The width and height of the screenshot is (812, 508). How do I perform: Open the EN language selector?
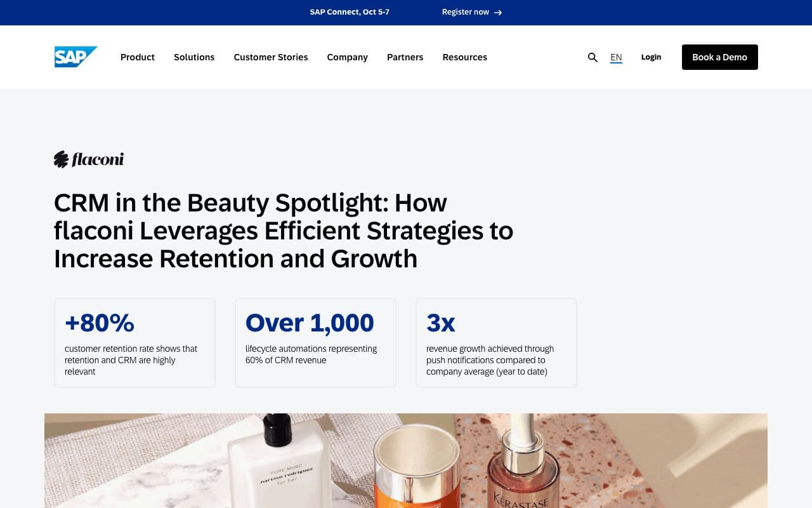pyautogui.click(x=616, y=57)
